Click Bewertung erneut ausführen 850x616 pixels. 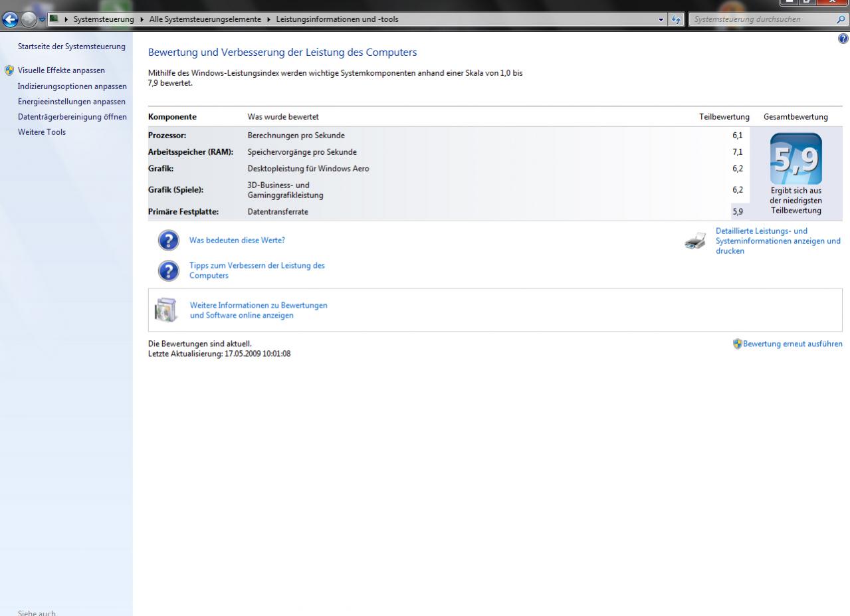792,344
